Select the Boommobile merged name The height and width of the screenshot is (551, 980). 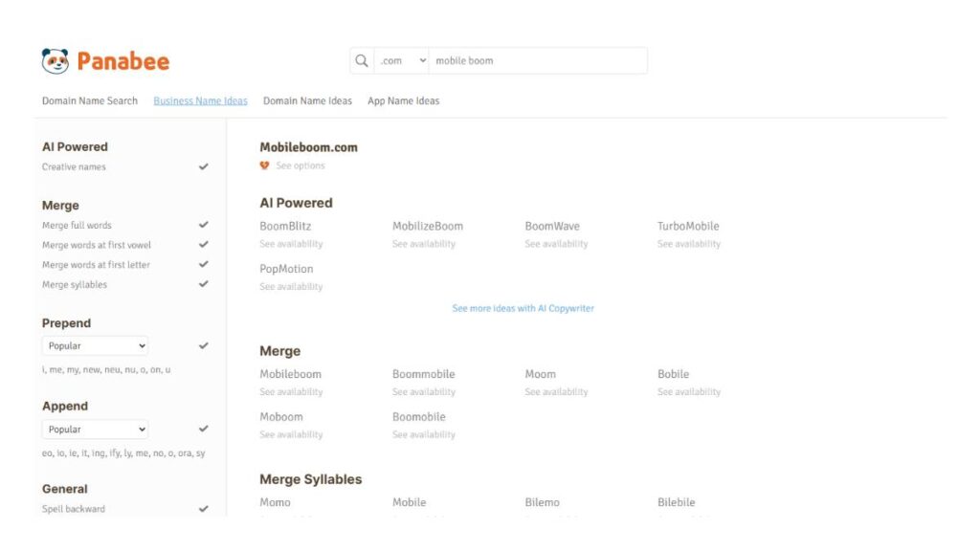424,374
